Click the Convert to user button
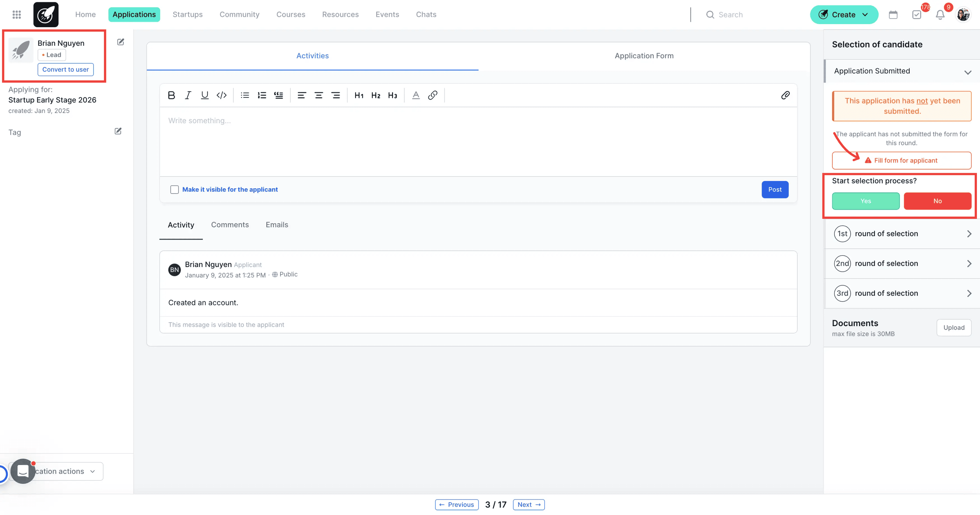The image size is (980, 515). pos(65,69)
